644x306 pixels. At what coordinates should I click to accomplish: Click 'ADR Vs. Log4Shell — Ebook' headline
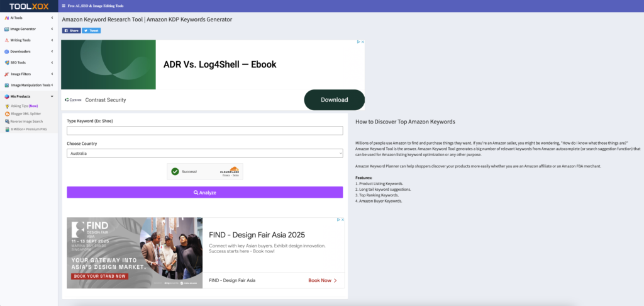click(x=219, y=65)
